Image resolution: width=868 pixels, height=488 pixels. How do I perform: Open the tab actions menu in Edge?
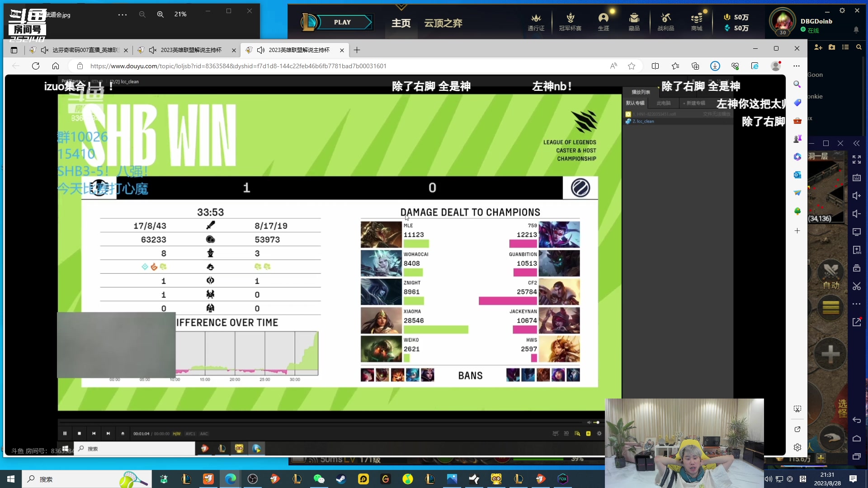[14, 50]
